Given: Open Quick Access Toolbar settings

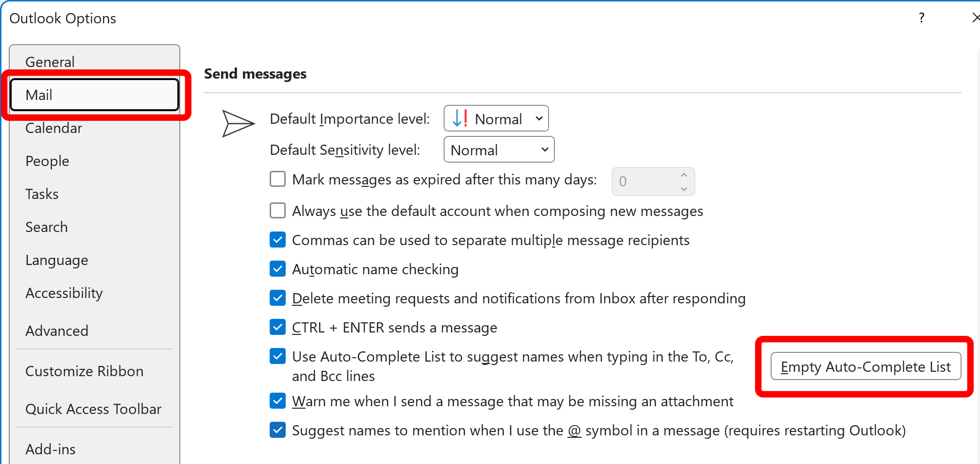Looking at the screenshot, I should pos(94,409).
